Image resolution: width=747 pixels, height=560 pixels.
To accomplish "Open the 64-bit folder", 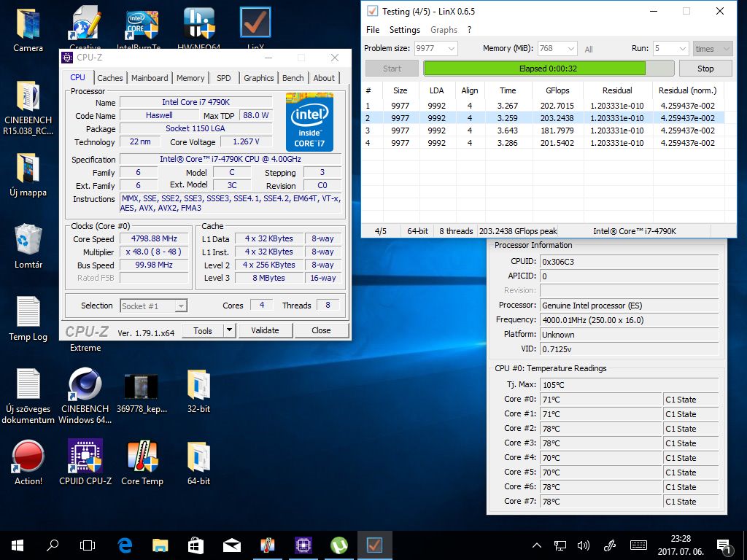I will [x=198, y=463].
